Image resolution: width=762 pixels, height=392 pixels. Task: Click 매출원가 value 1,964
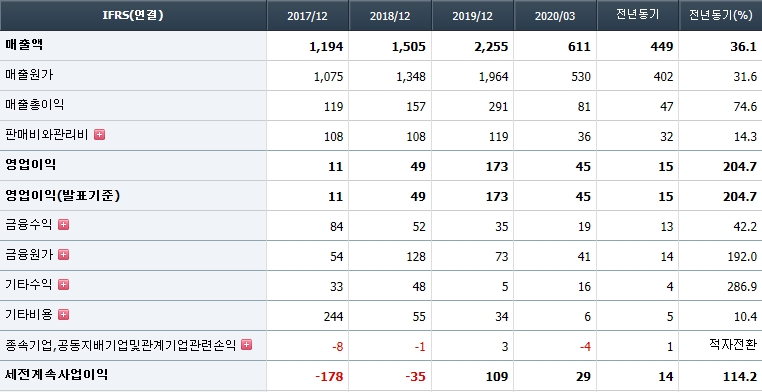tap(494, 77)
